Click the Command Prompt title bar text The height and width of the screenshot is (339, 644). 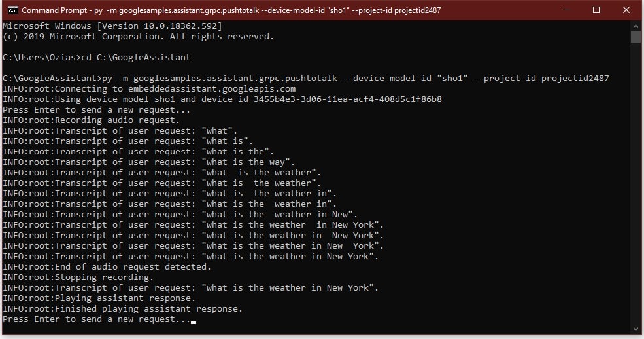point(231,10)
